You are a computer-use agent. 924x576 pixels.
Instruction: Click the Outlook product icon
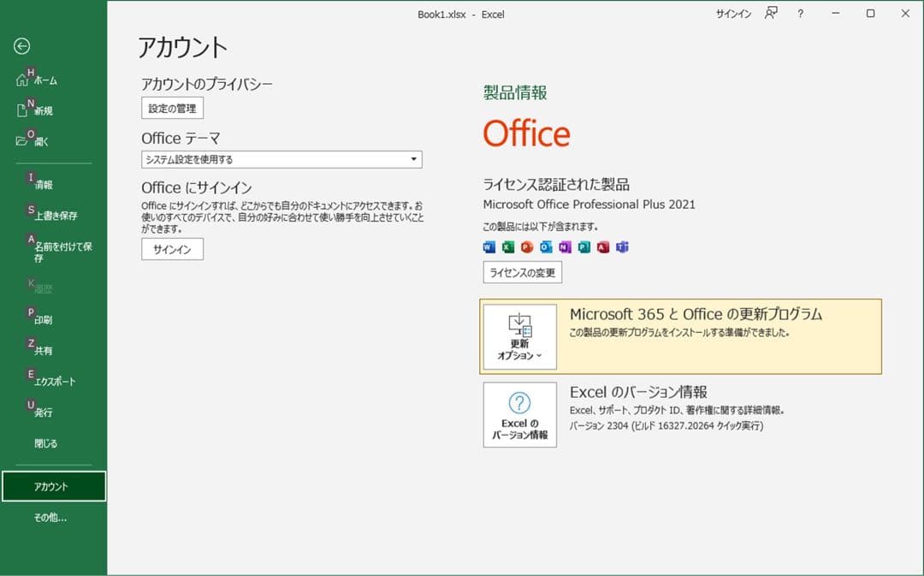click(547, 246)
